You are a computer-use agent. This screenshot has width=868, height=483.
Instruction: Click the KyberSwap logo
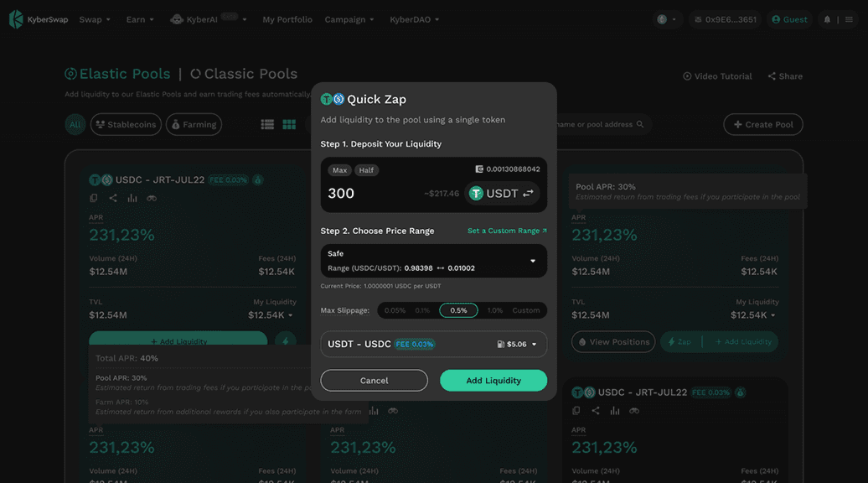pyautogui.click(x=39, y=19)
